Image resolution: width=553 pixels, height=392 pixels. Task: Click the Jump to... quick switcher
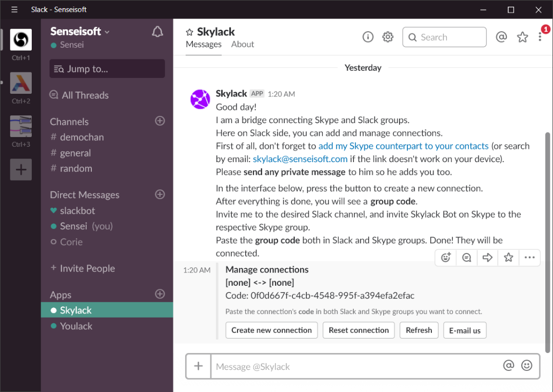[x=107, y=69]
